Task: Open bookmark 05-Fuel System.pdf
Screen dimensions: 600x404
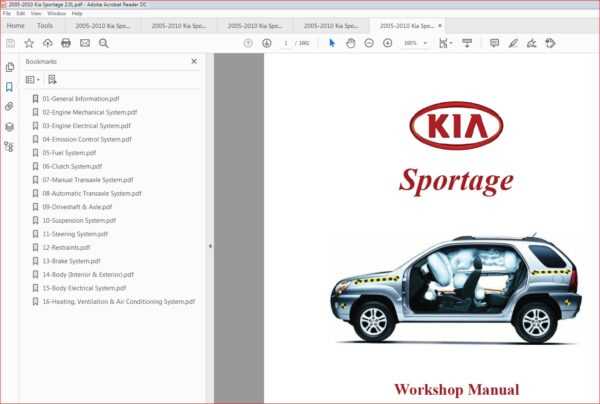Action: coord(69,153)
